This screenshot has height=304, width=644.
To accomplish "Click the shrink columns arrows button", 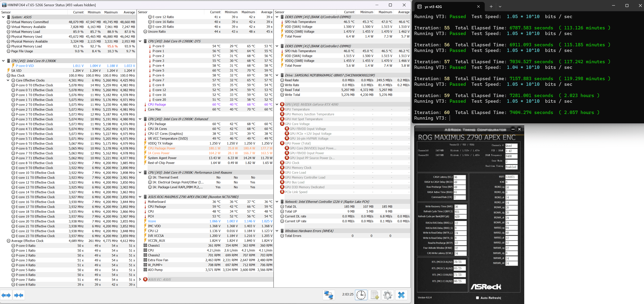I will [x=19, y=295].
